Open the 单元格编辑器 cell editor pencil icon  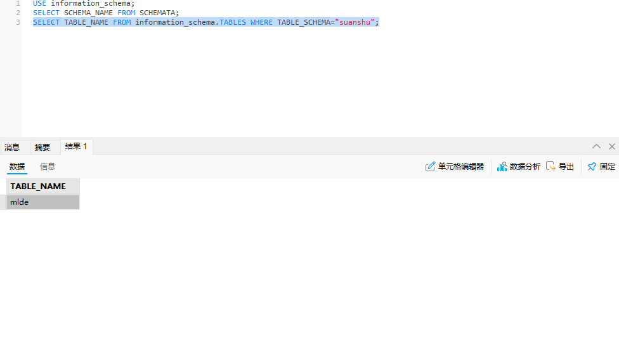point(431,167)
